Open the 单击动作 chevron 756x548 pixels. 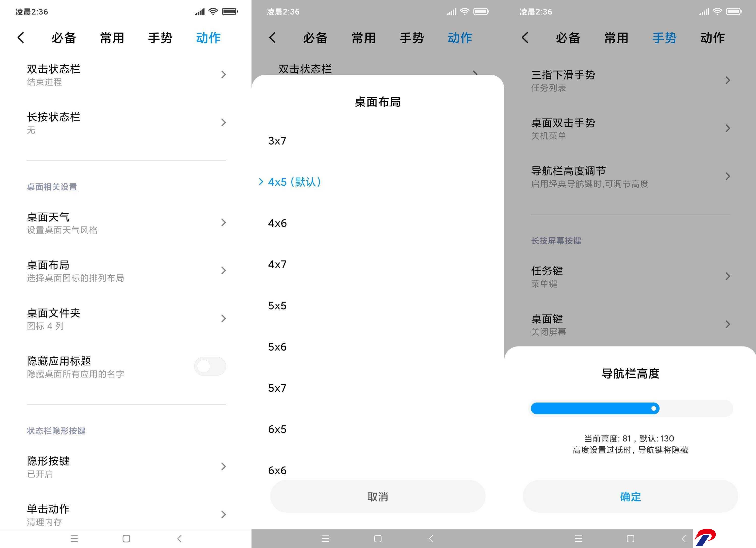pos(223,514)
